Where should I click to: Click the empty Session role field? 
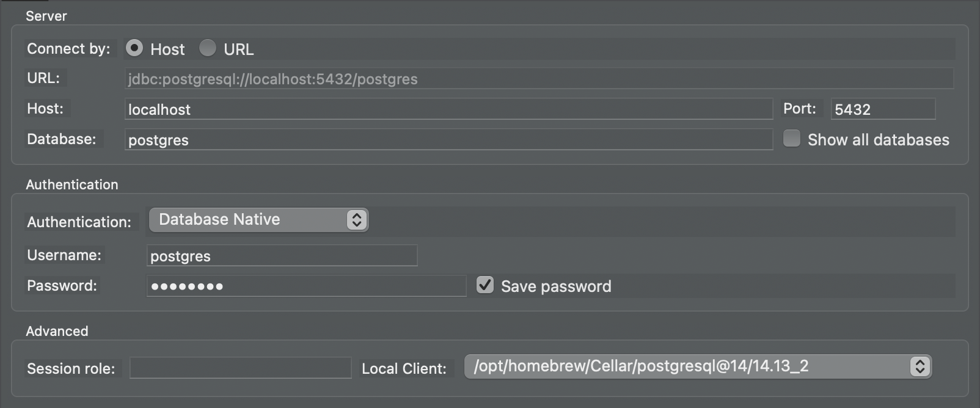[x=240, y=368]
